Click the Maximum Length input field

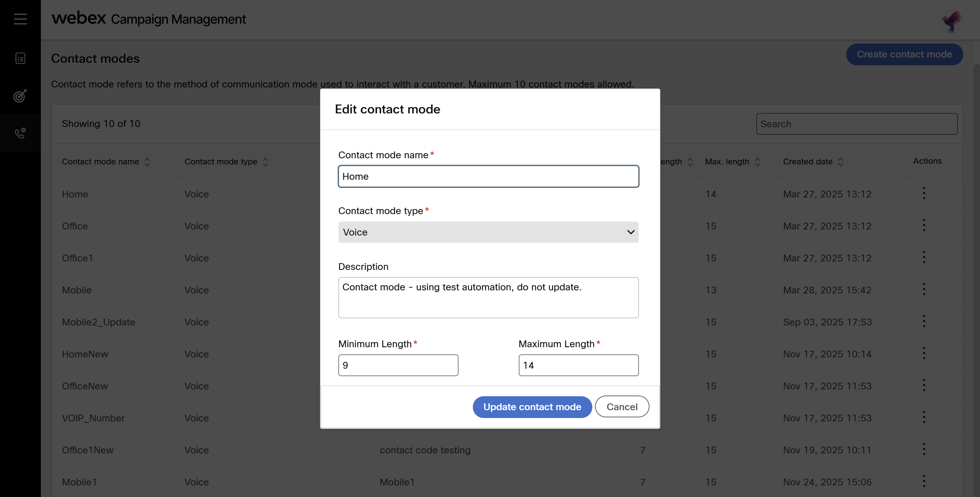(578, 365)
